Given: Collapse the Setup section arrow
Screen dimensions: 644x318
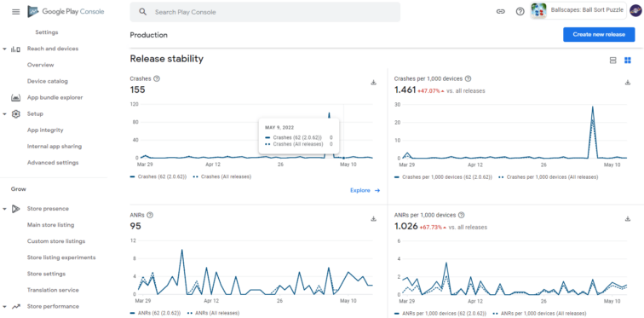Looking at the screenshot, I should (x=4, y=114).
